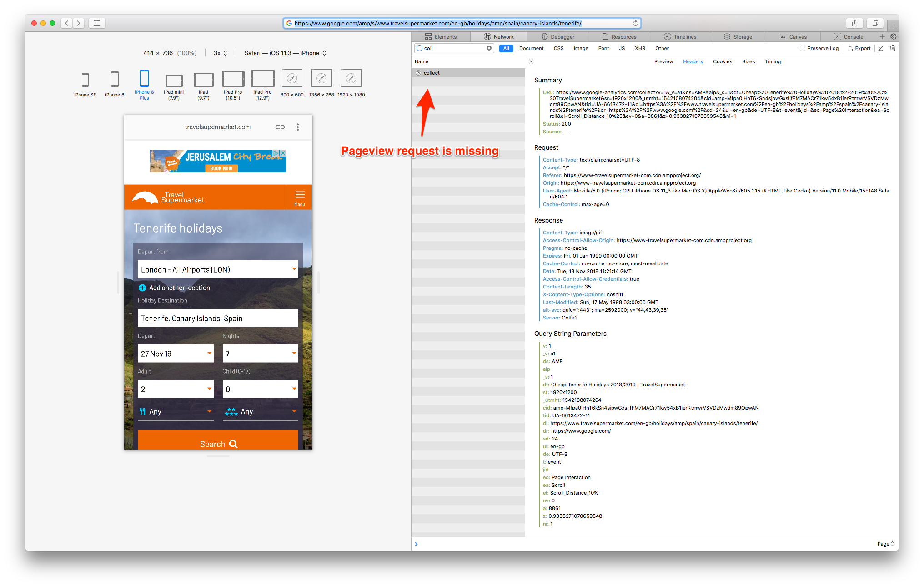Open the 3x pixel ratio dropdown

click(220, 53)
